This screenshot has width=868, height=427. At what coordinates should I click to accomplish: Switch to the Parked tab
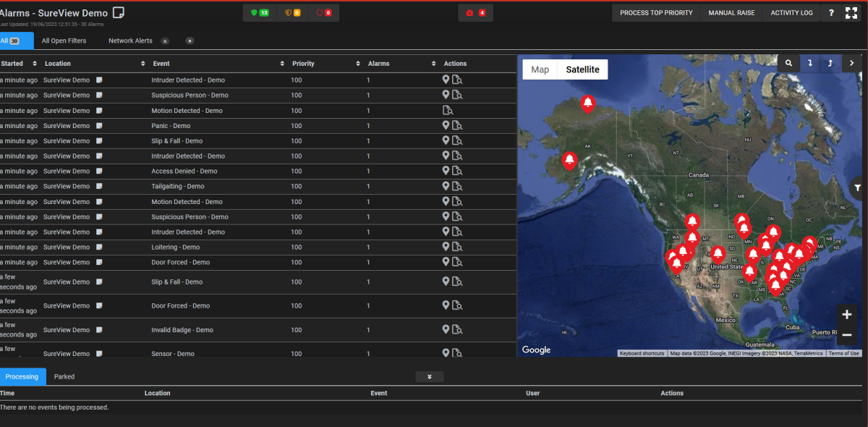tap(64, 376)
